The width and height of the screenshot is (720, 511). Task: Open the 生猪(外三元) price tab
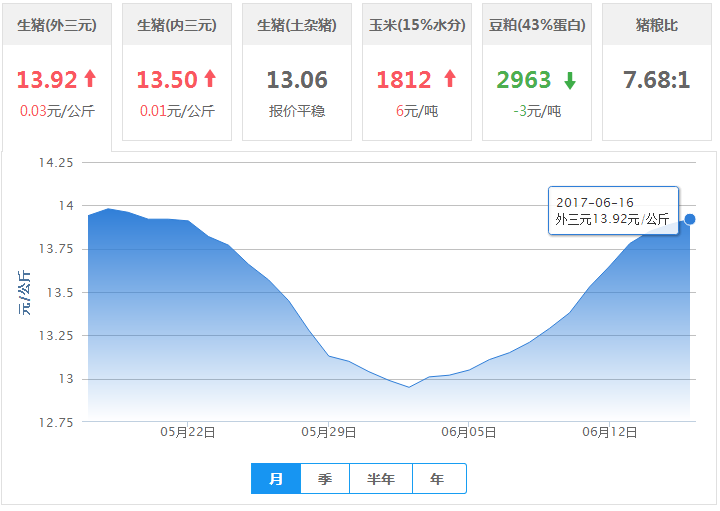(x=57, y=24)
